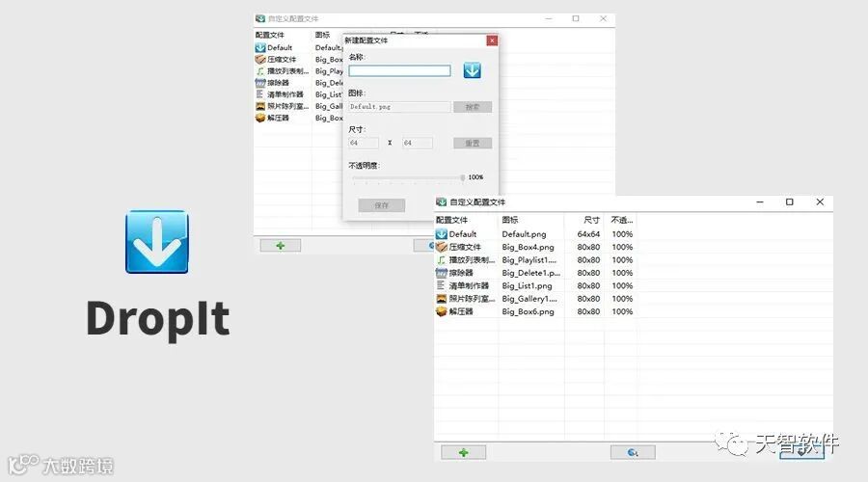This screenshot has width=868, height=482.
Task: Select the Default profile icon in front window
Action: click(441, 234)
